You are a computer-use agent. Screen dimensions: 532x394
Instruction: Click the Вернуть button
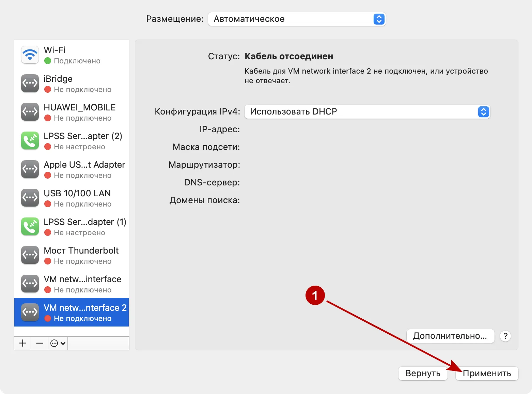point(423,373)
